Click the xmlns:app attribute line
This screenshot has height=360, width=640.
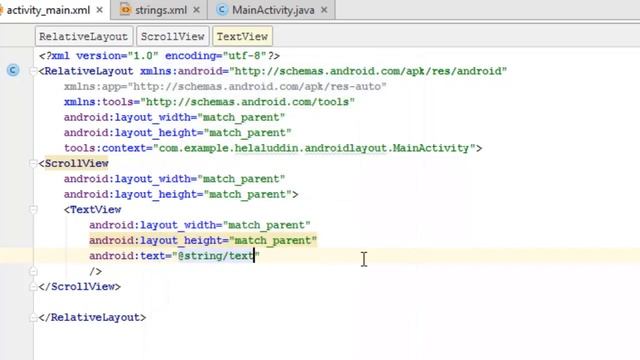point(225,87)
